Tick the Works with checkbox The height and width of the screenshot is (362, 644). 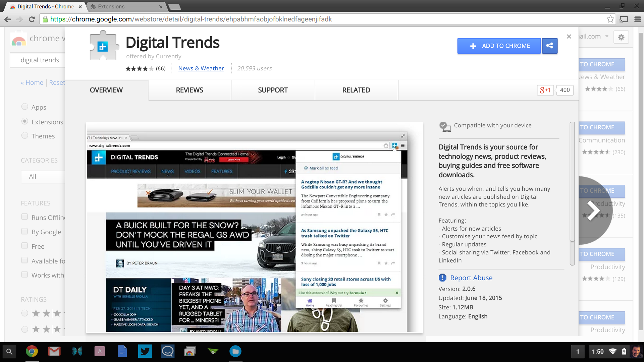pyautogui.click(x=24, y=275)
